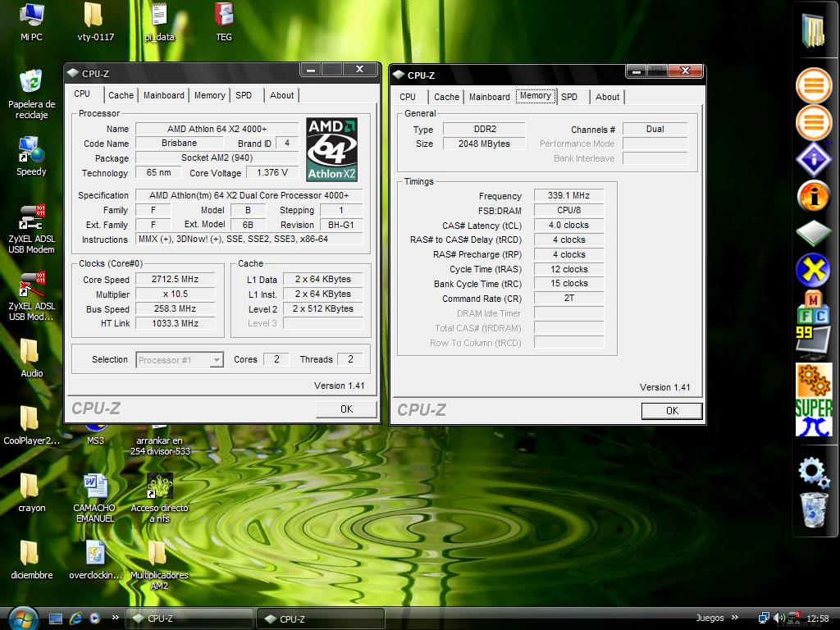The image size is (840, 630).
Task: Click the Core Speed value 2712.5 MHz
Action: coord(176,279)
